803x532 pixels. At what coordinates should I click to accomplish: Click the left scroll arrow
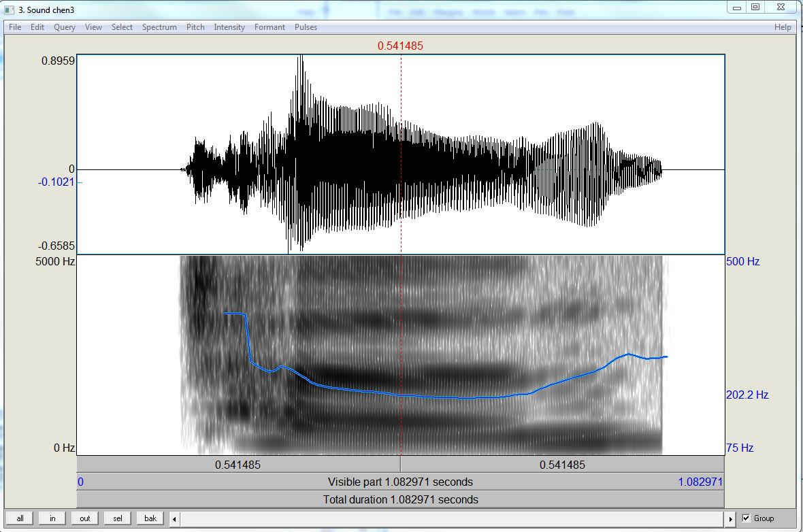(175, 518)
